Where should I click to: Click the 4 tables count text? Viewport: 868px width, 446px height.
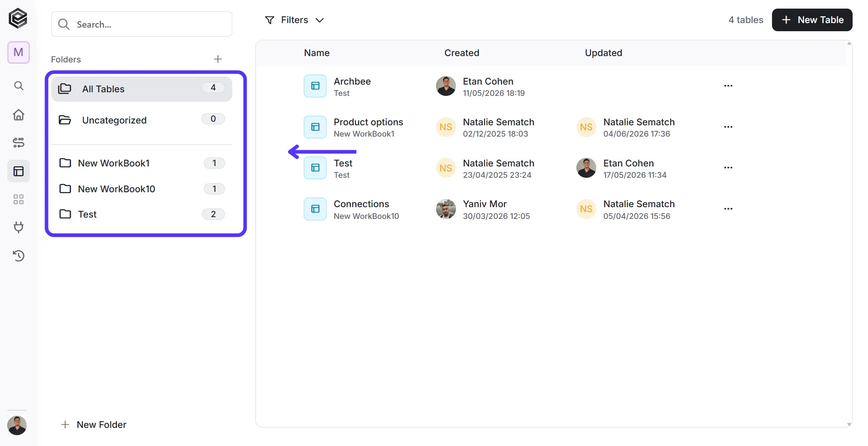[746, 20]
